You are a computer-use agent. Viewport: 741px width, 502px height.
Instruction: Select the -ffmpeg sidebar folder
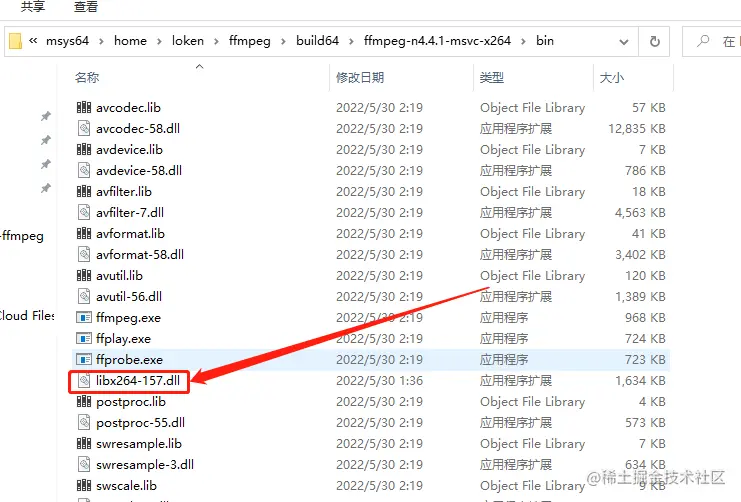point(22,236)
